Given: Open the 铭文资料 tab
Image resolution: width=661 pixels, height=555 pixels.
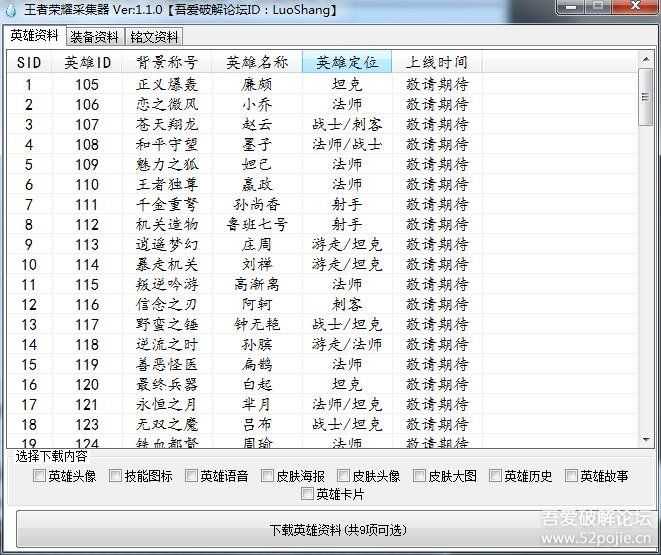Looking at the screenshot, I should pyautogui.click(x=154, y=37).
